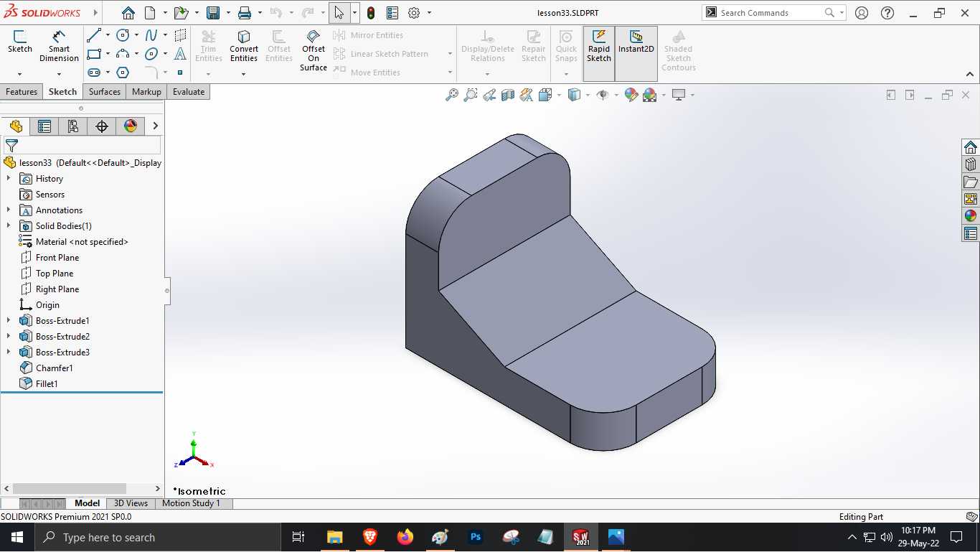Open the Motion Study 1 tab

pyautogui.click(x=191, y=503)
